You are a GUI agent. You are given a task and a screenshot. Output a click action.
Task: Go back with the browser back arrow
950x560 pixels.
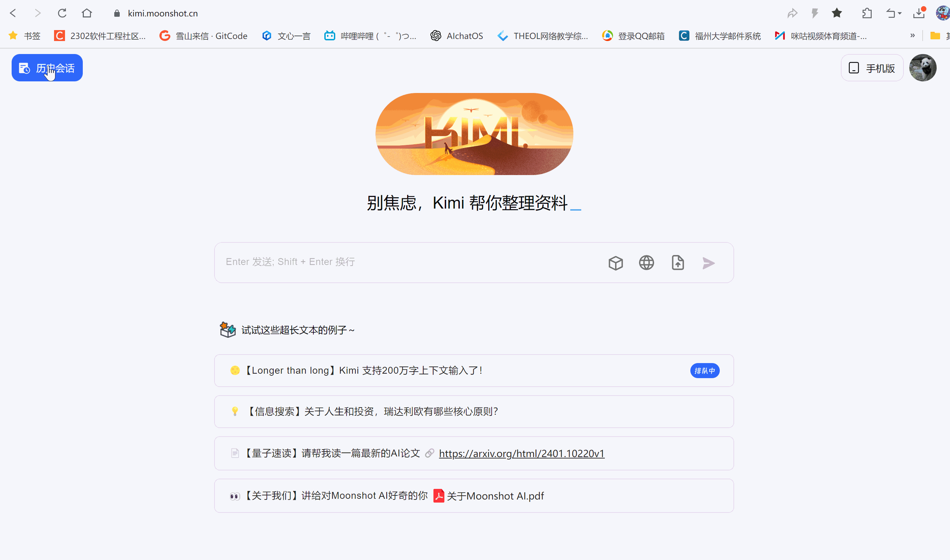(13, 14)
